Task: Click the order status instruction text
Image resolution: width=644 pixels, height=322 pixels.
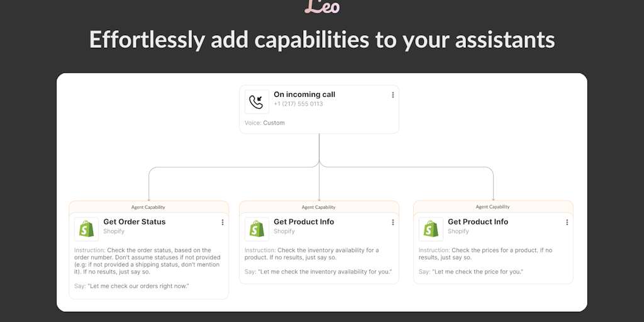Action: pyautogui.click(x=147, y=261)
